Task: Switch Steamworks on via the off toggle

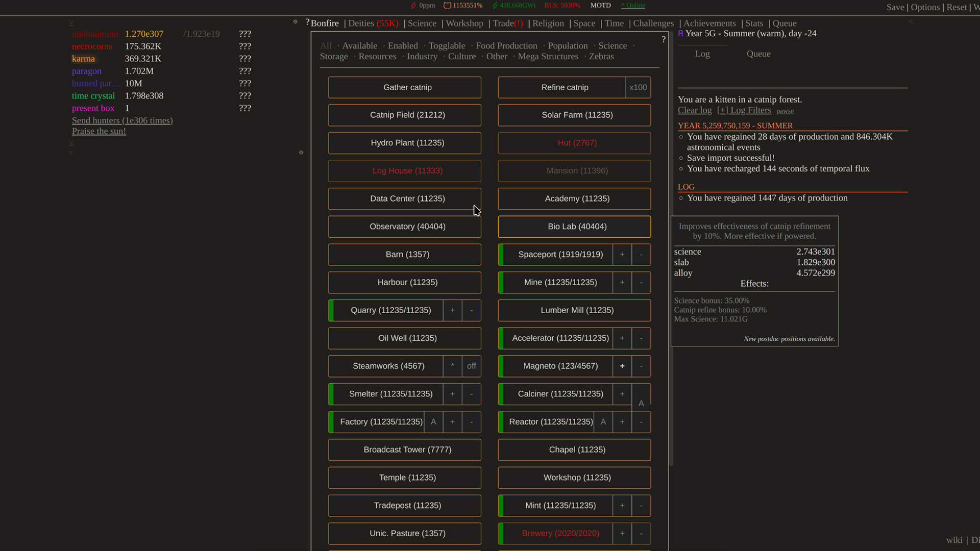Action: 472,366
